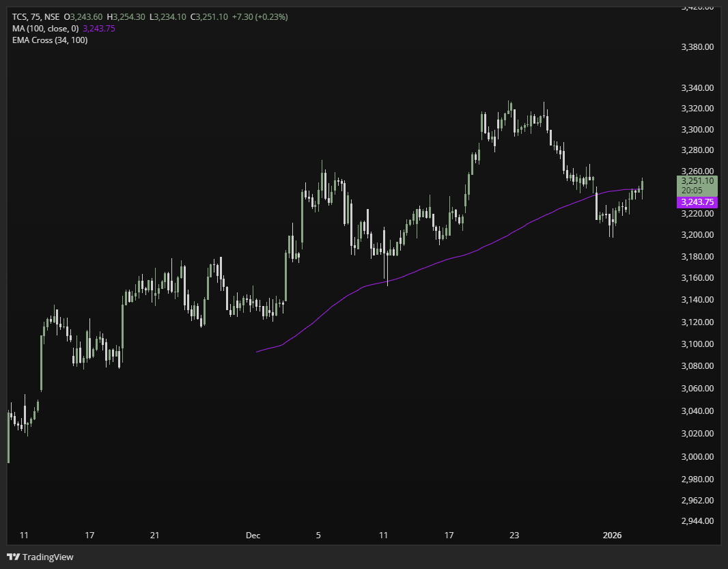Click the MA (100, close, 0) legend label
728x569 pixels.
tap(45, 28)
